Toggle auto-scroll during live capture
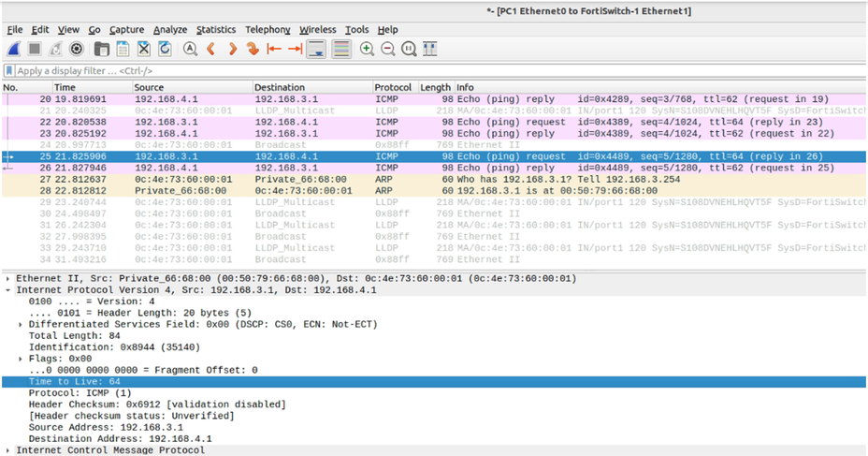This screenshot has height=456, width=868. pos(317,49)
